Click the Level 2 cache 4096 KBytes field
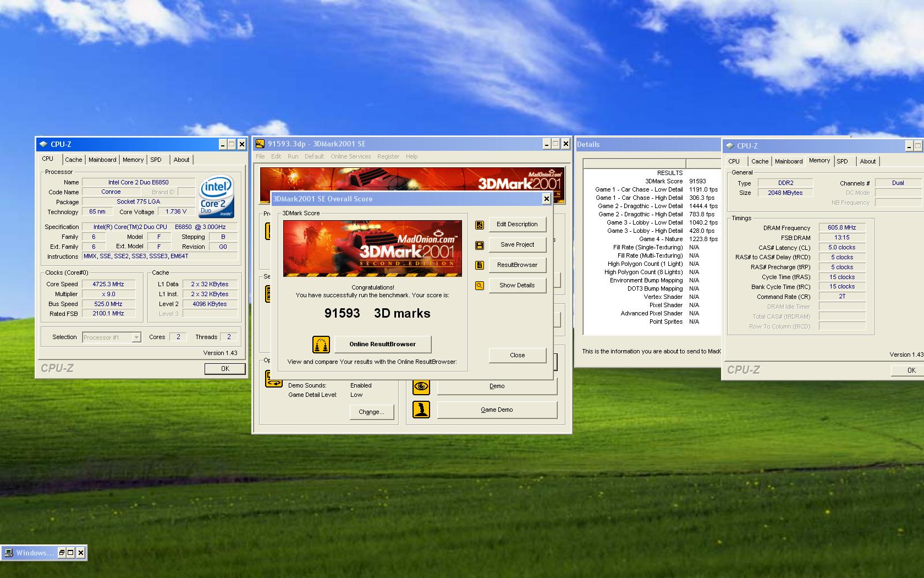 pos(210,304)
